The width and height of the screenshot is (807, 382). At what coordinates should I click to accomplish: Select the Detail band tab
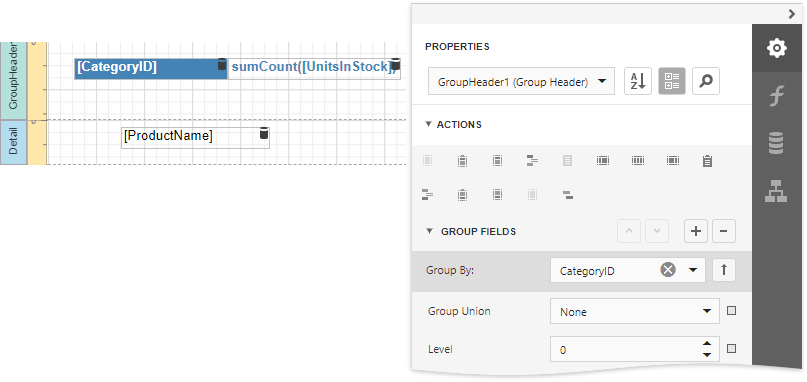(x=13, y=142)
